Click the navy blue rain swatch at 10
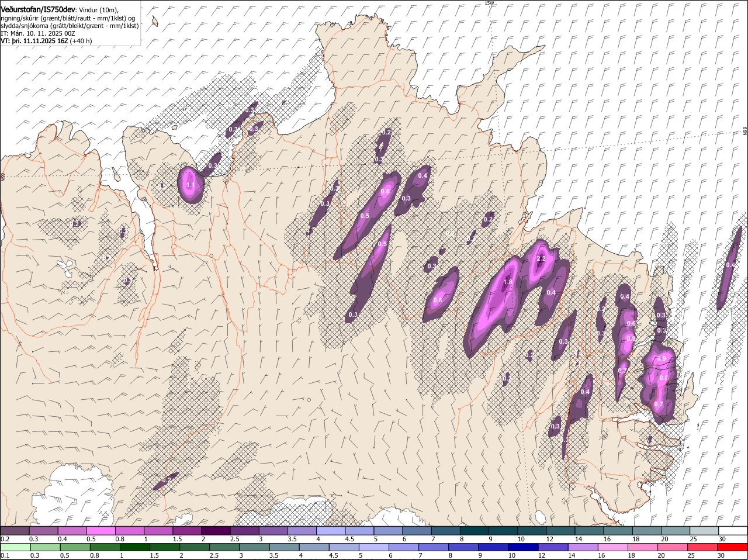748x560 pixels. pyautogui.click(x=523, y=548)
